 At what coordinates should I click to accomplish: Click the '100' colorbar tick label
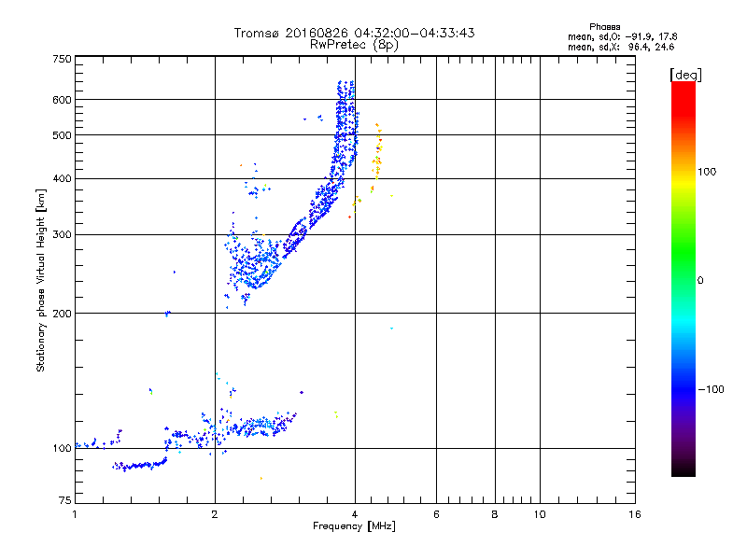point(707,172)
